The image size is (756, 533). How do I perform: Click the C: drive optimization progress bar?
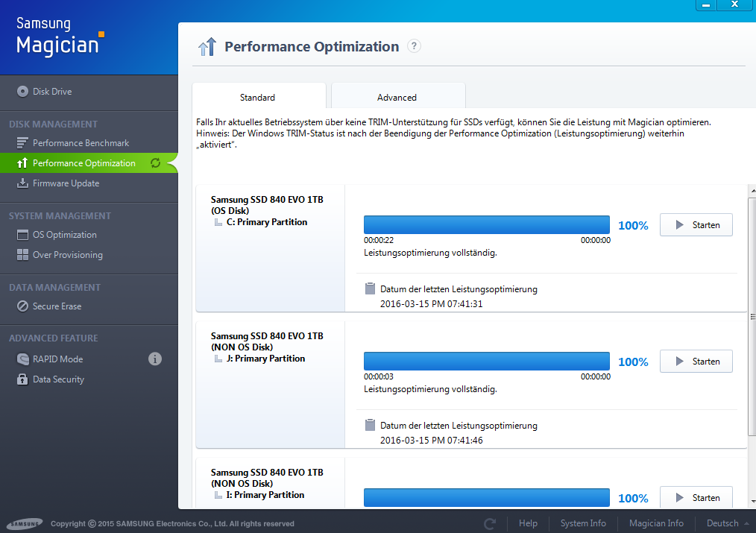(486, 225)
